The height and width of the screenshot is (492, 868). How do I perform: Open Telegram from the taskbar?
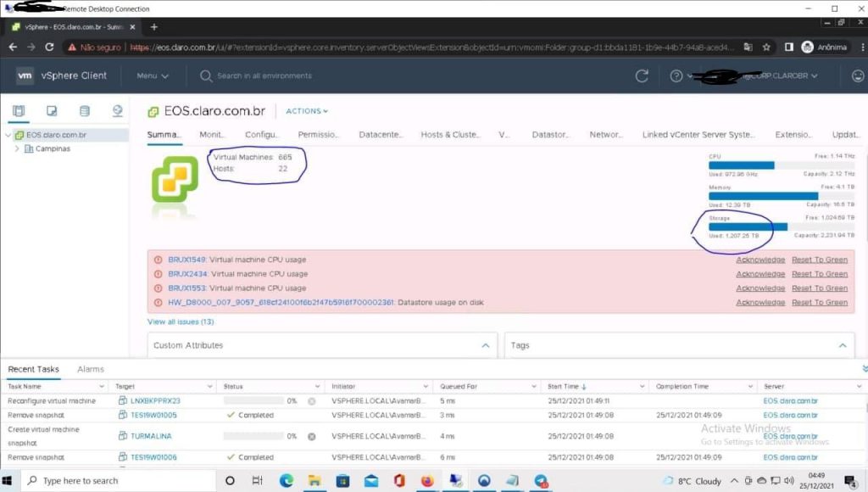click(541, 480)
